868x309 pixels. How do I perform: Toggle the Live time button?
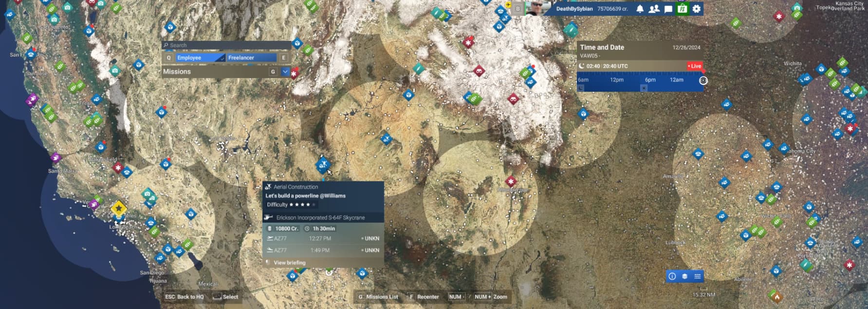(x=695, y=66)
